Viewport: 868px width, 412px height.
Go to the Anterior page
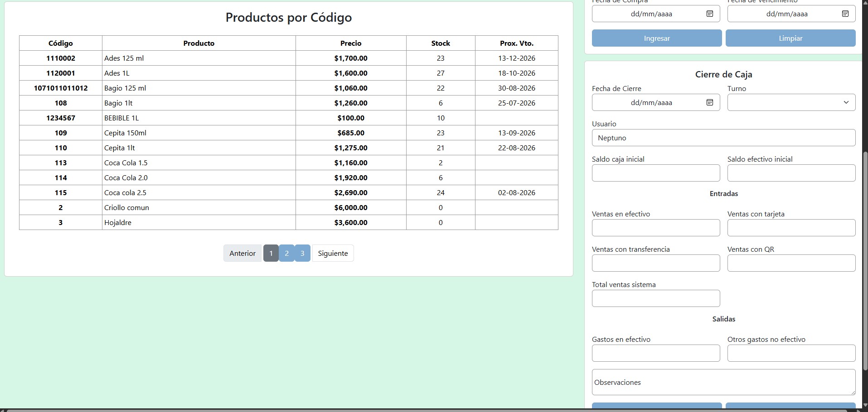pyautogui.click(x=242, y=253)
